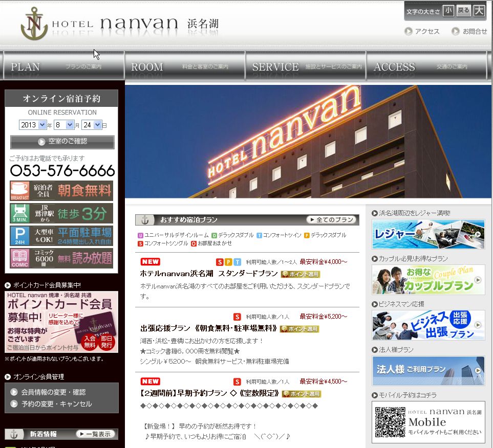Click the phone number 053-576-6666
This screenshot has width=493, height=448.
pyautogui.click(x=62, y=171)
